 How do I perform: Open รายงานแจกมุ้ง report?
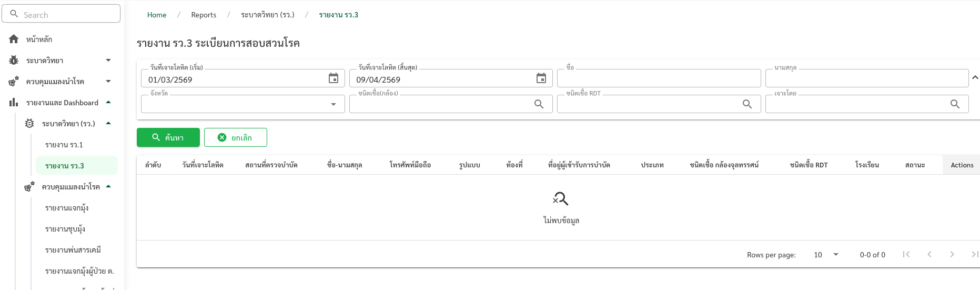[67, 208]
